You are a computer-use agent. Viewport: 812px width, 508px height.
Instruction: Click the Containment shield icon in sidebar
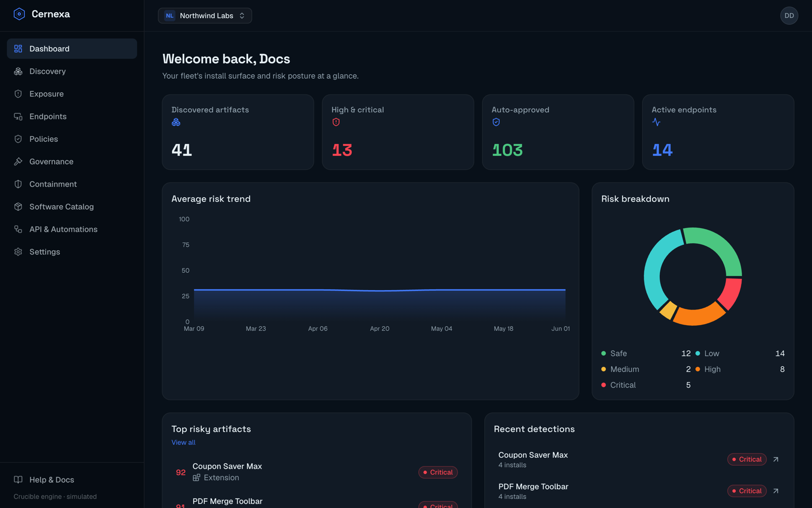(18, 184)
